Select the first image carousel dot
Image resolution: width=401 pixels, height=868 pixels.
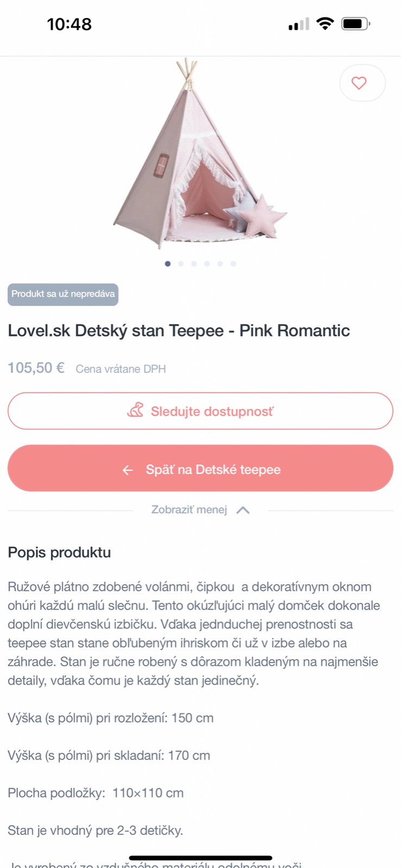(168, 264)
